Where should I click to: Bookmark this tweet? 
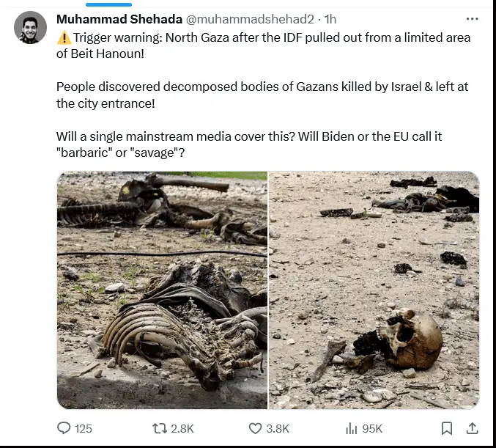click(x=447, y=428)
